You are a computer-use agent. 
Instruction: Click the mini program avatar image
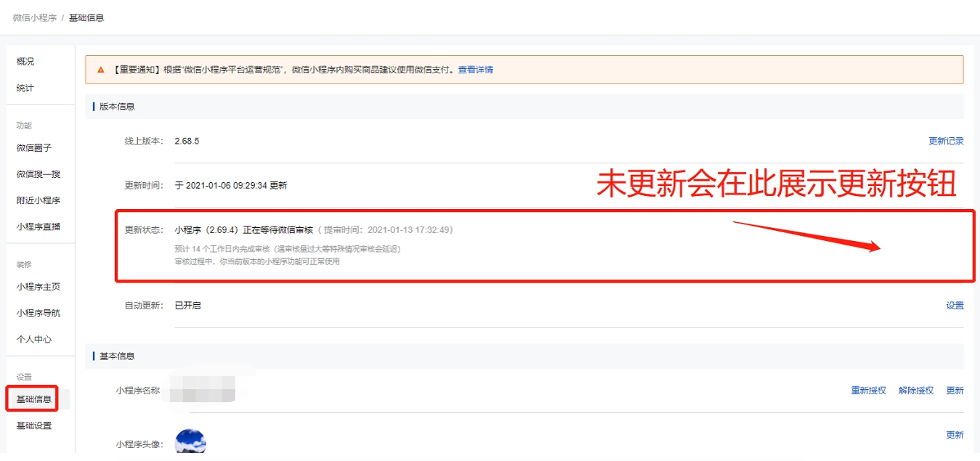click(x=189, y=441)
